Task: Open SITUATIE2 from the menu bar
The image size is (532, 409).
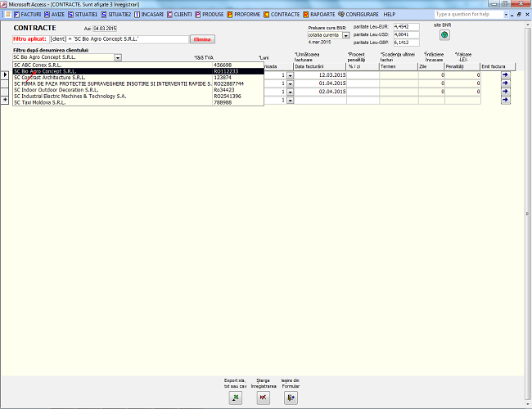Action: [x=116, y=14]
